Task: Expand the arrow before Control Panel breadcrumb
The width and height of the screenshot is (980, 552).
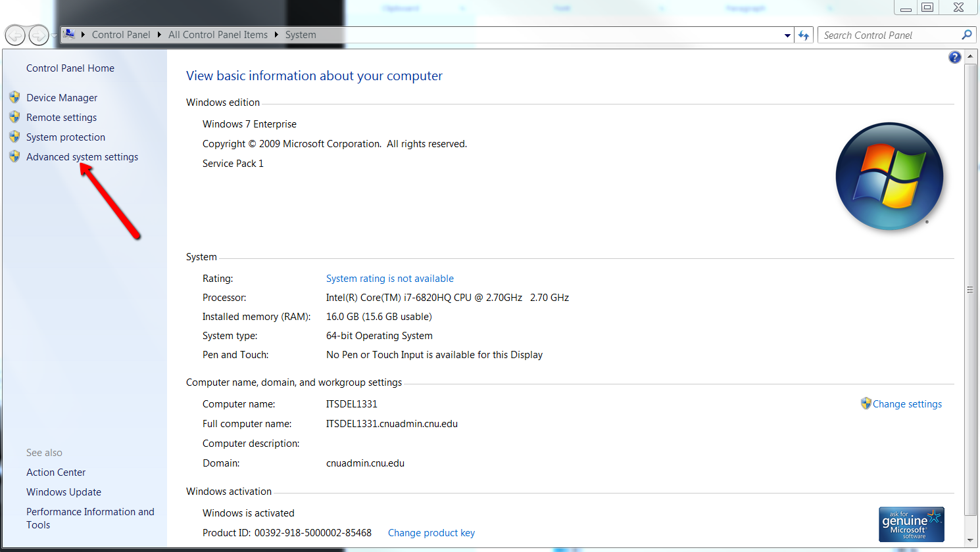Action: [83, 35]
